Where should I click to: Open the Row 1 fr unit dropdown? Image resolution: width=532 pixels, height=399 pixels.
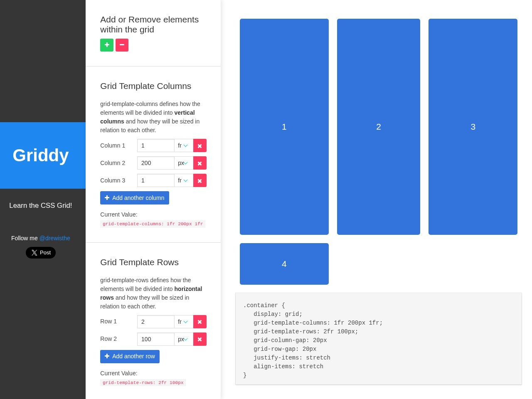point(184,322)
